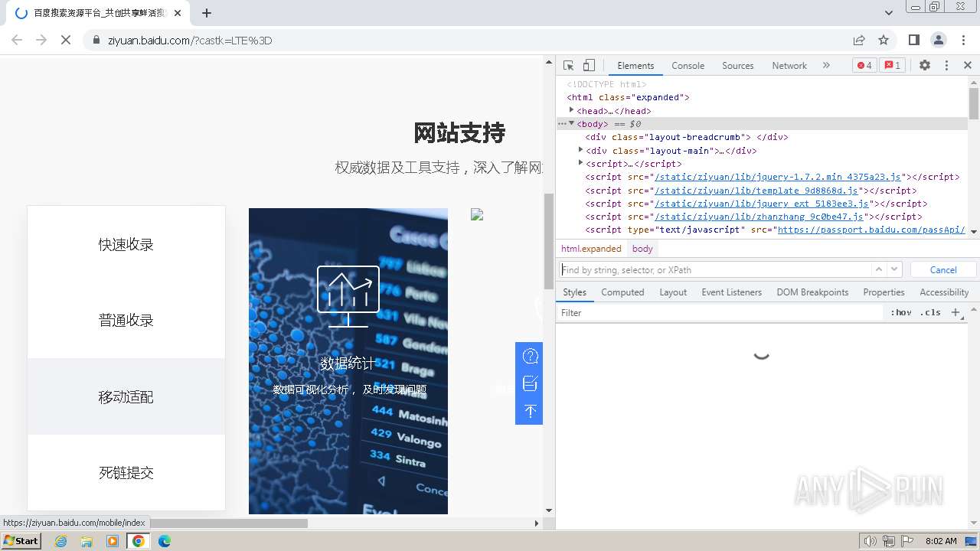The width and height of the screenshot is (980, 551).
Task: Open the jquery_ext_5183ee3.js link
Action: 761,204
